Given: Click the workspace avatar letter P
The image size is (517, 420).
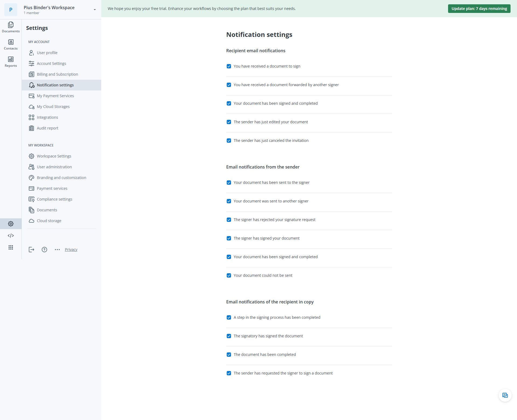Looking at the screenshot, I should point(11,10).
